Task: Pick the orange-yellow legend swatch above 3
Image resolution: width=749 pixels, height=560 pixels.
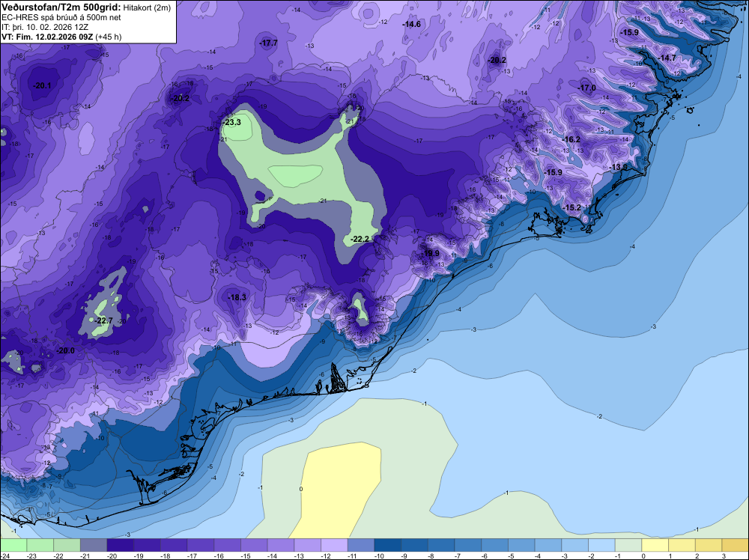Action: (x=736, y=545)
